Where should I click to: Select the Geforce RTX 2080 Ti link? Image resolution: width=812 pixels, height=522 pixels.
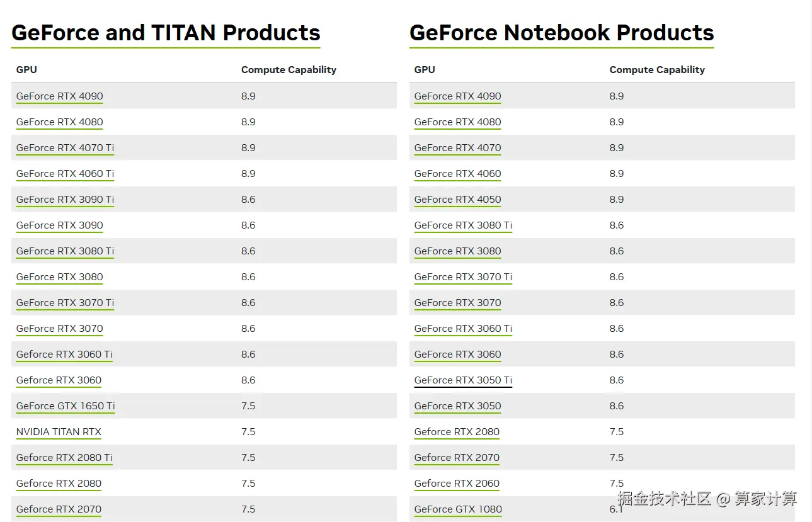click(x=64, y=458)
